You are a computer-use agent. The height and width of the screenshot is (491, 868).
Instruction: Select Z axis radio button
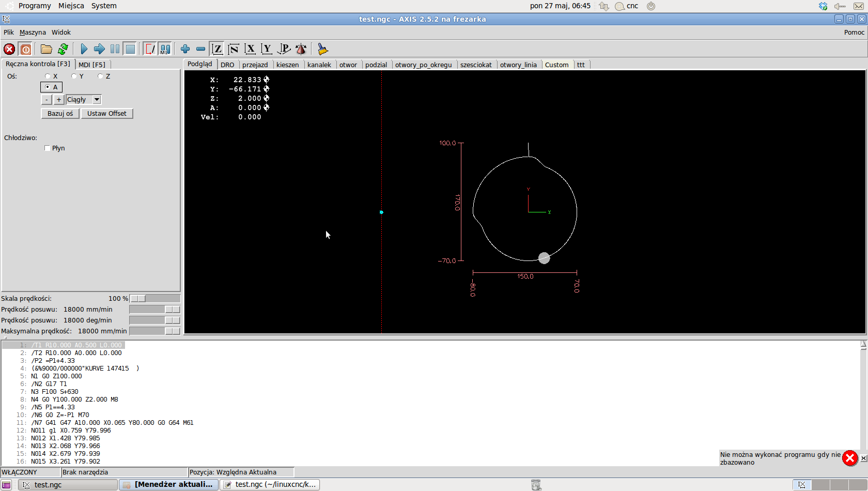click(100, 76)
